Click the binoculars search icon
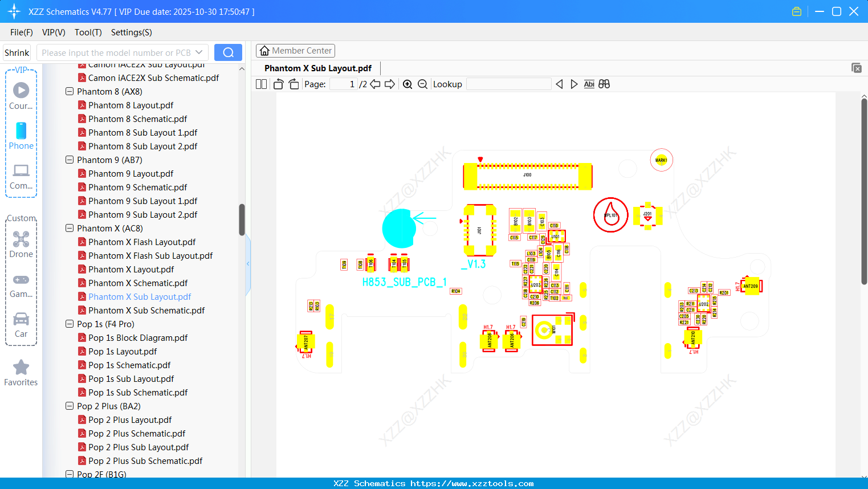This screenshot has width=868, height=489. [x=604, y=84]
